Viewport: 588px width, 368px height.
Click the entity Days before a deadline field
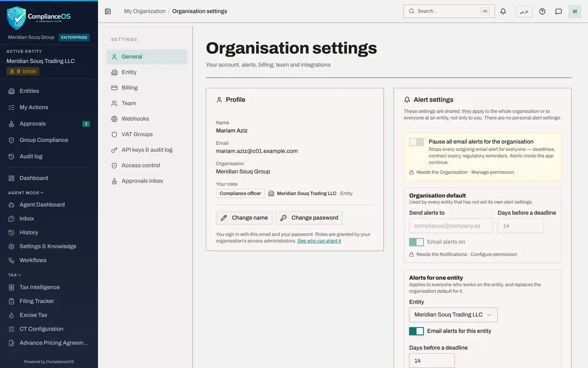432,361
